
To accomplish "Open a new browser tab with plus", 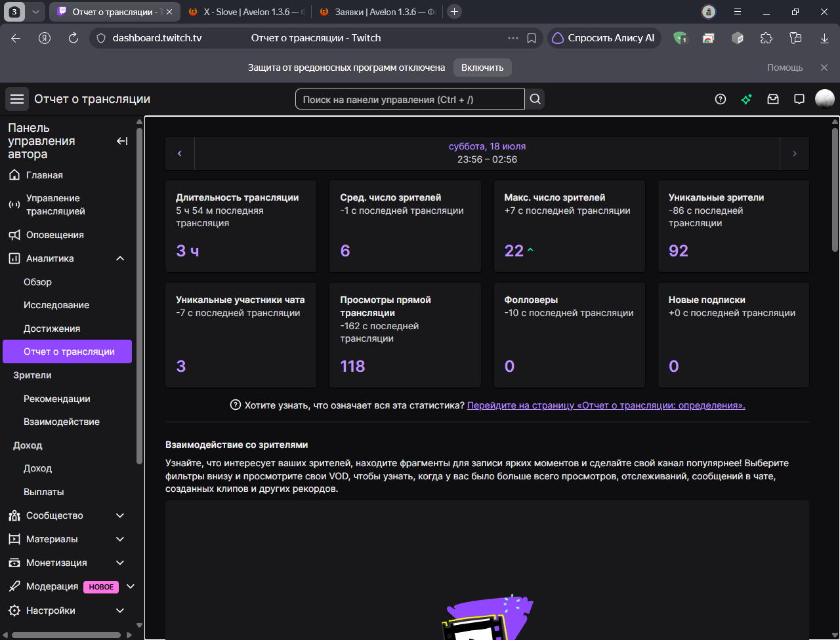I will click(x=454, y=12).
